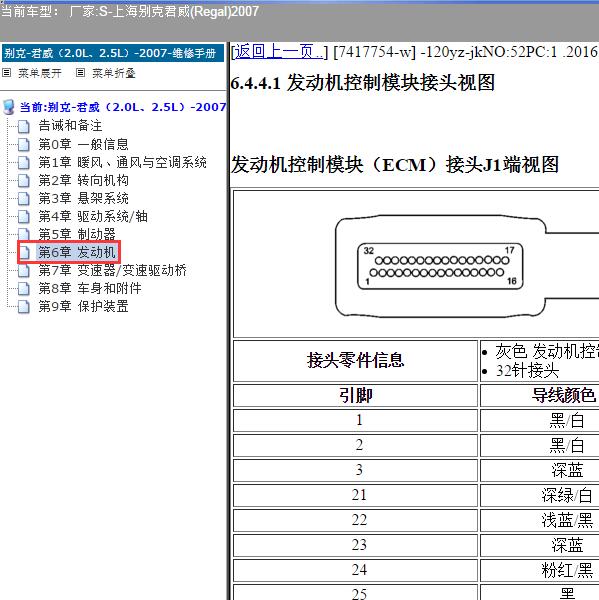
Task: Click page icon beside 第8章 车身和附件
Action: coord(24,289)
